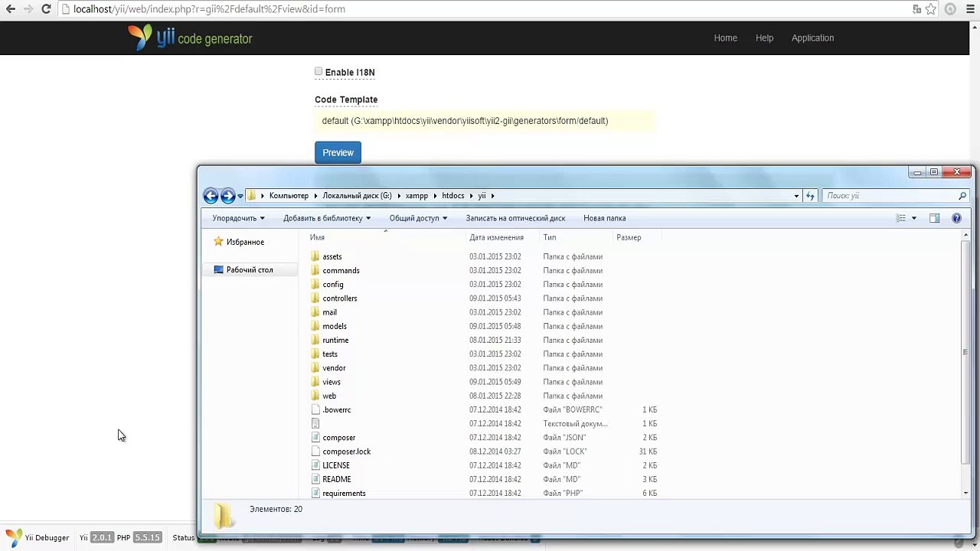Open the Общий доступ dropdown

pyautogui.click(x=419, y=218)
